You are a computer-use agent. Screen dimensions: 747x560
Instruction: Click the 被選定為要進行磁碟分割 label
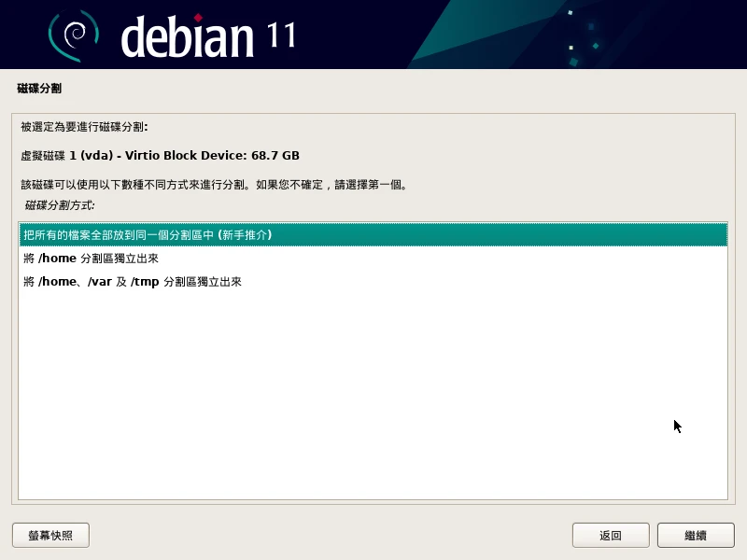84,126
